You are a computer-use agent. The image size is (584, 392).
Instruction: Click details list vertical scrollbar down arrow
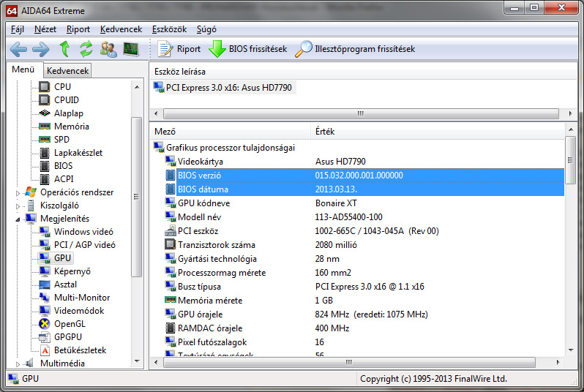coord(571,350)
